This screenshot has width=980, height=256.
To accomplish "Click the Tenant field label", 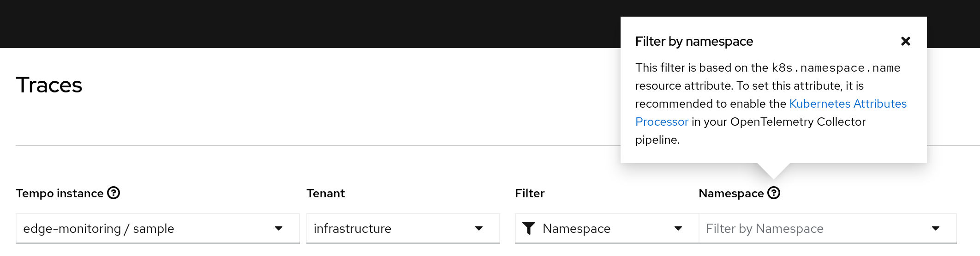I will click(326, 193).
